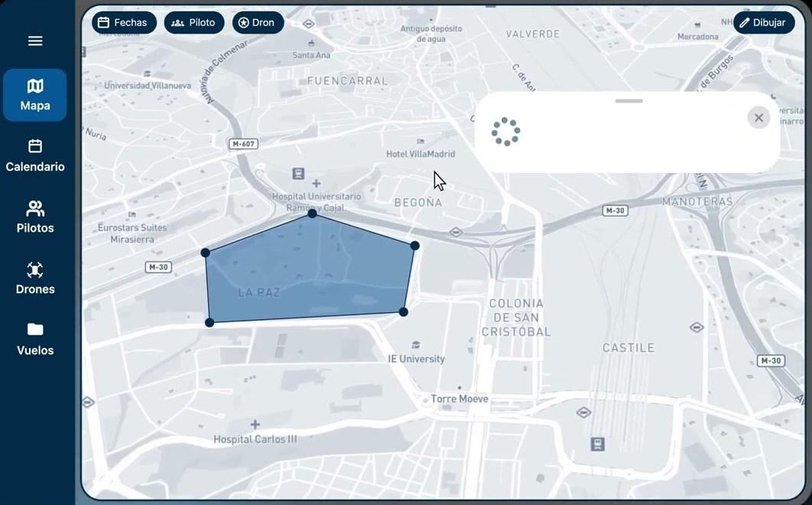Screen dimensions: 812x505
Task: Open the Fechas date filter
Action: [124, 23]
